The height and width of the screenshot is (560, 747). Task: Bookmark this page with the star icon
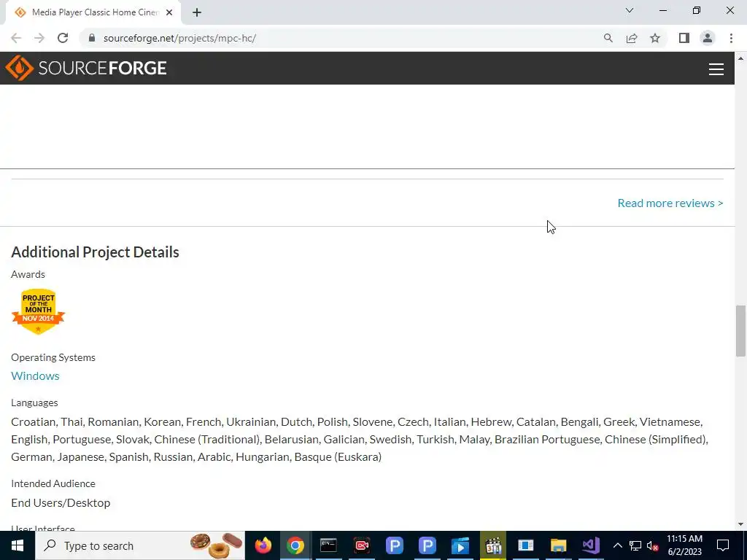point(655,38)
